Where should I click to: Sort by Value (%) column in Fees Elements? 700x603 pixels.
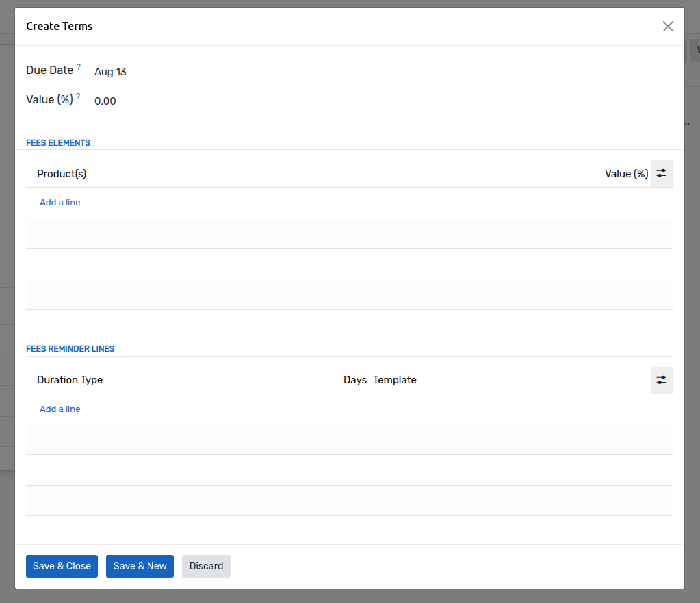click(626, 174)
